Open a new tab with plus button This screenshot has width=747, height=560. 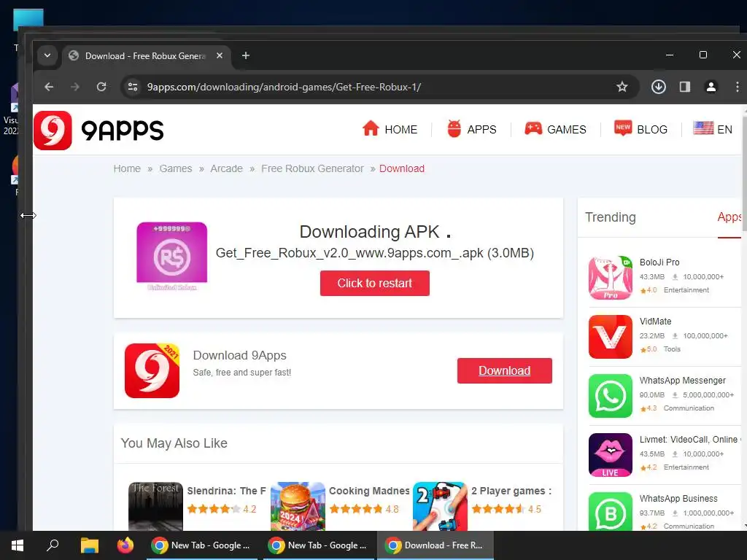pyautogui.click(x=246, y=55)
